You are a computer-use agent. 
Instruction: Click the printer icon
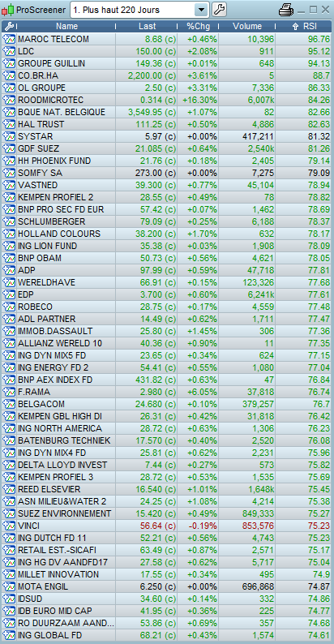(286, 10)
